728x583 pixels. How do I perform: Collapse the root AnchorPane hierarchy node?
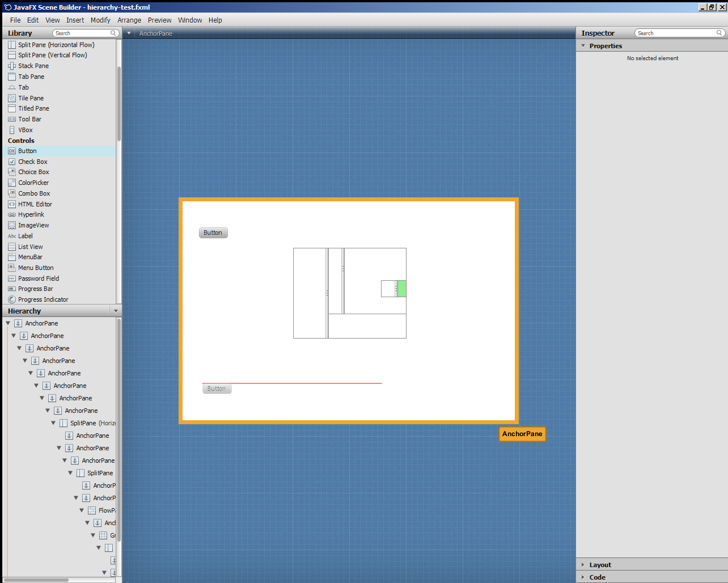[8, 323]
